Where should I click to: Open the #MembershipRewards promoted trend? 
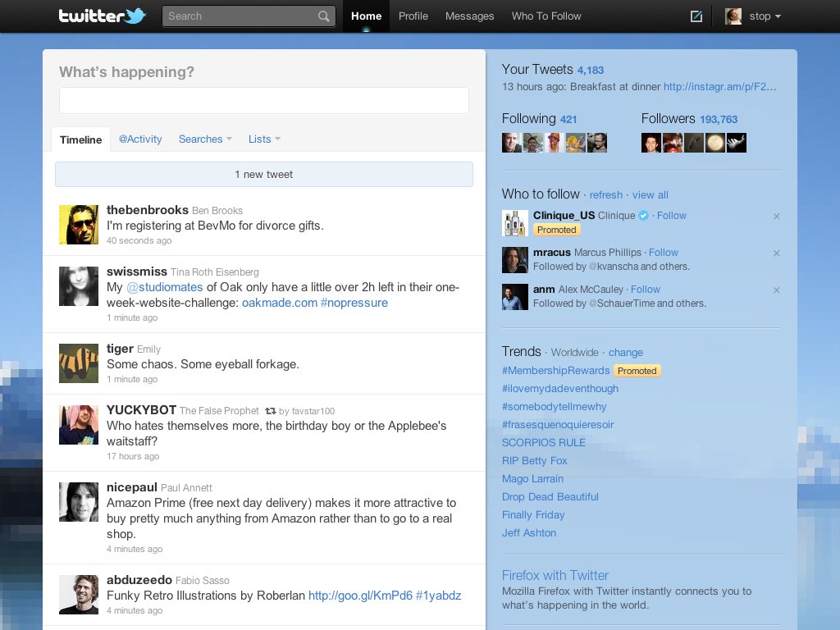coord(555,371)
